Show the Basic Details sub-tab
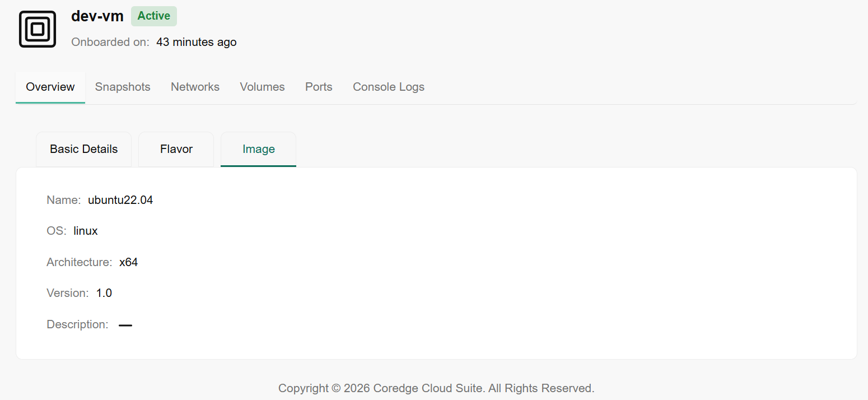The image size is (868, 400). point(84,149)
